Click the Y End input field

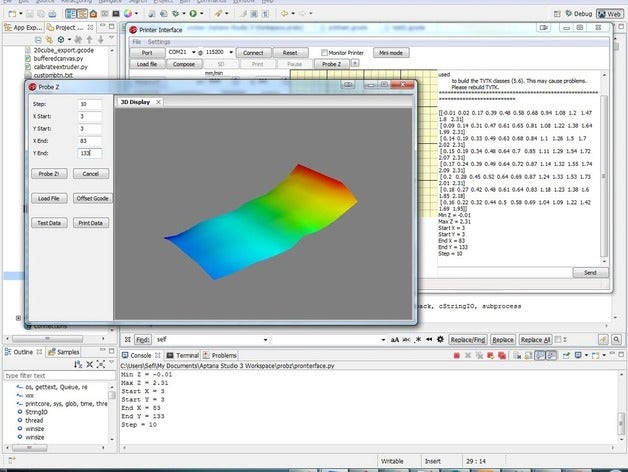click(89, 153)
